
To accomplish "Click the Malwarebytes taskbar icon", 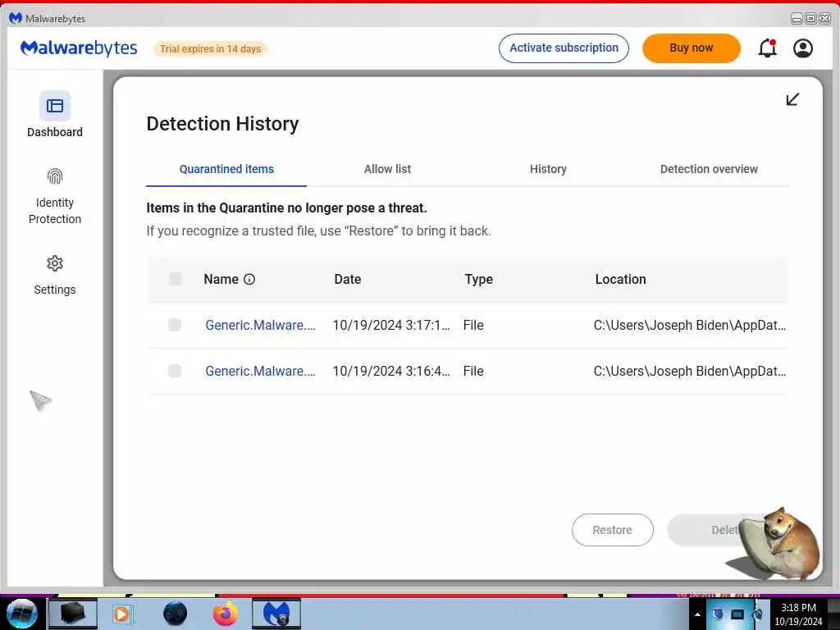I will pyautogui.click(x=276, y=614).
